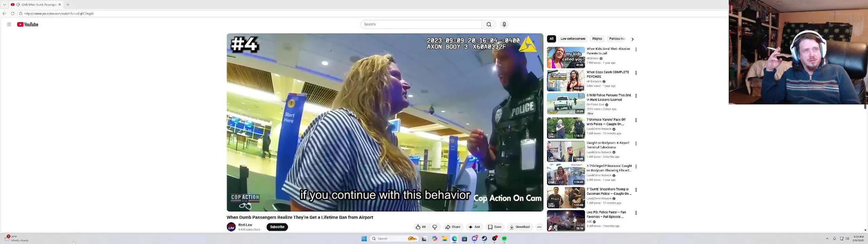
Task: Open the tab search dropdown chevron
Action: pos(4,4)
